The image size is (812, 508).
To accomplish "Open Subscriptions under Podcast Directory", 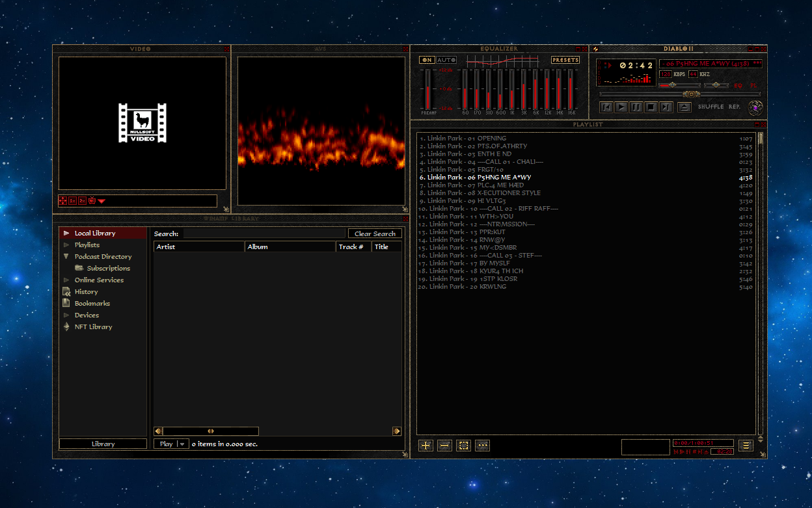I will tap(108, 268).
